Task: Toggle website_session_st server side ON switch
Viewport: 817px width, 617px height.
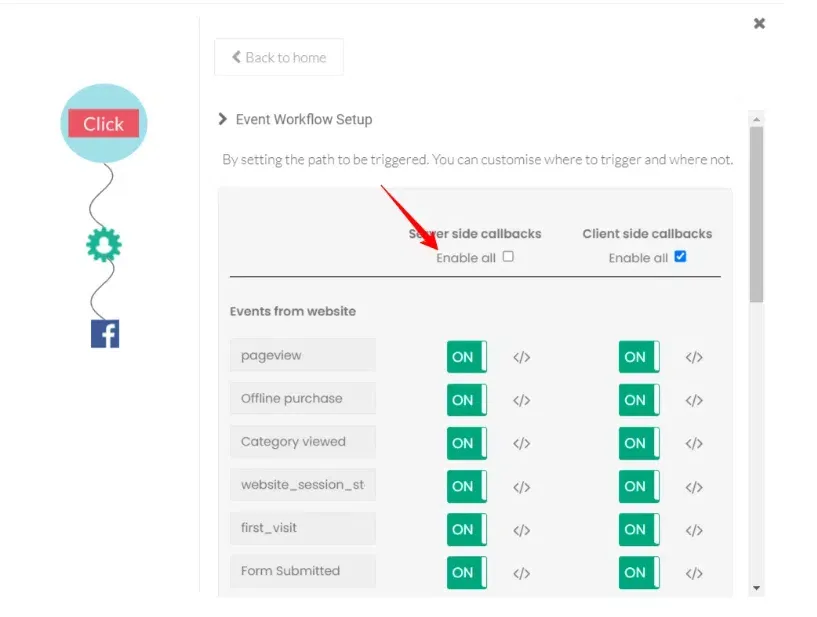Action: pyautogui.click(x=466, y=486)
